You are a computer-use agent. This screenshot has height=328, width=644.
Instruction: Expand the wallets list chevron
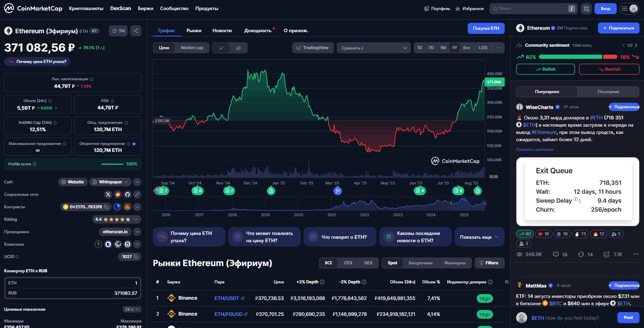(137, 244)
